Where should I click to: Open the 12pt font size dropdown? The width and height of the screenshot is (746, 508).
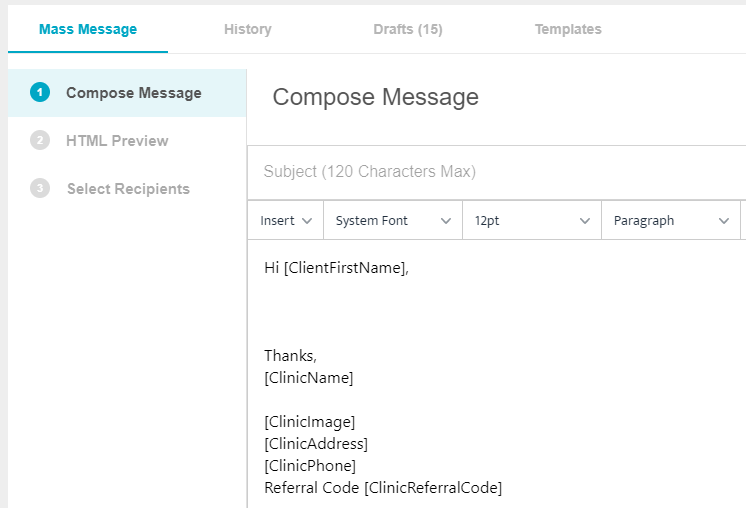click(531, 221)
